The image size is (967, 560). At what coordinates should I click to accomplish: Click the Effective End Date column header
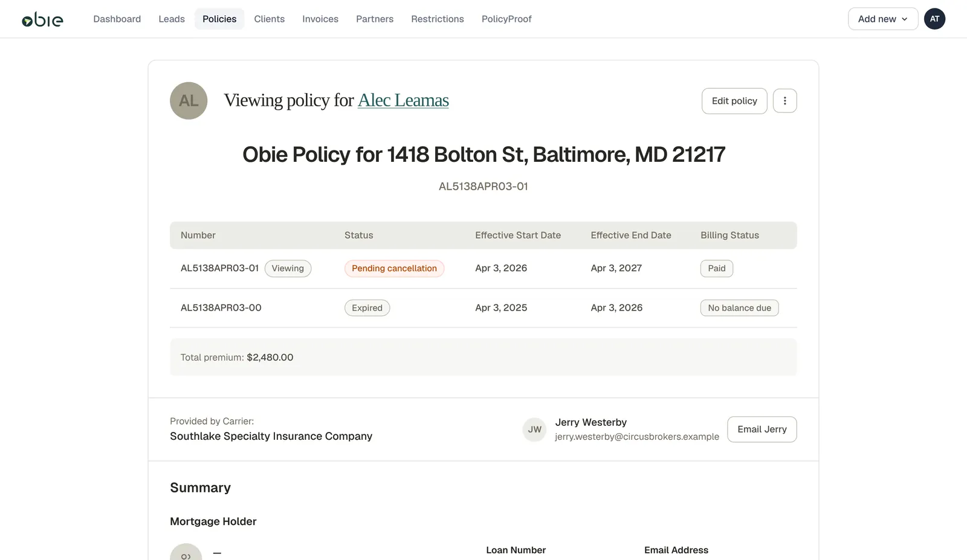(x=631, y=235)
